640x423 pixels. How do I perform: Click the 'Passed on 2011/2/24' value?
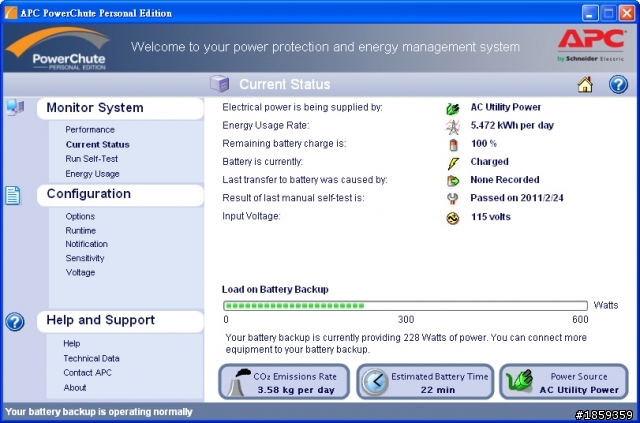point(517,198)
